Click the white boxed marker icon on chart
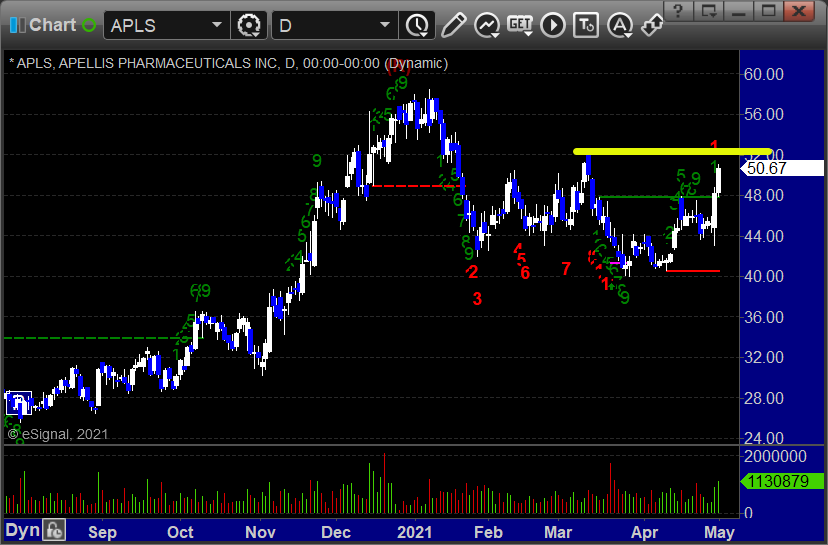828x545 pixels. point(19,404)
